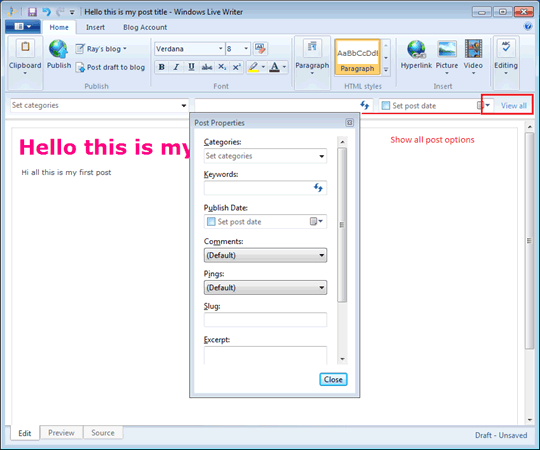Apply Superscript formatting
This screenshot has width=540, height=450.
[237, 67]
